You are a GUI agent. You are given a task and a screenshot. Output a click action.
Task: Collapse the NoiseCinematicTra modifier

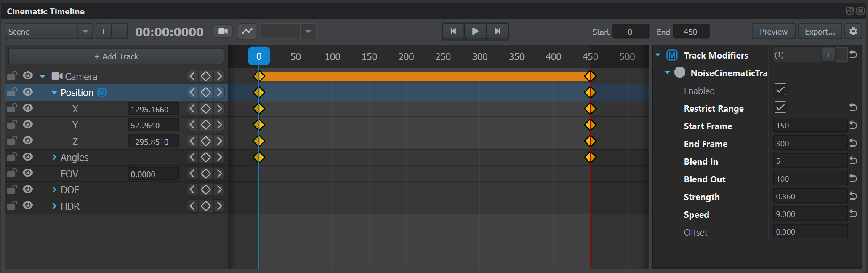pos(667,72)
